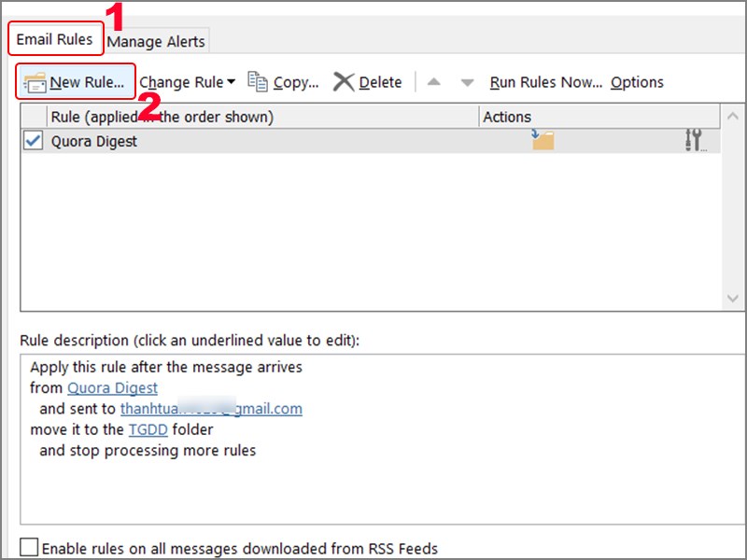The height and width of the screenshot is (560, 747).
Task: Edit the Quora Digest sender link
Action: (112, 387)
